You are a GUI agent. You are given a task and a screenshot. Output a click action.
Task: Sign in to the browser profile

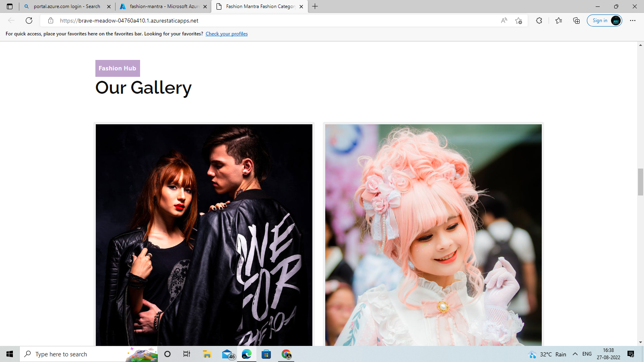tap(600, 21)
